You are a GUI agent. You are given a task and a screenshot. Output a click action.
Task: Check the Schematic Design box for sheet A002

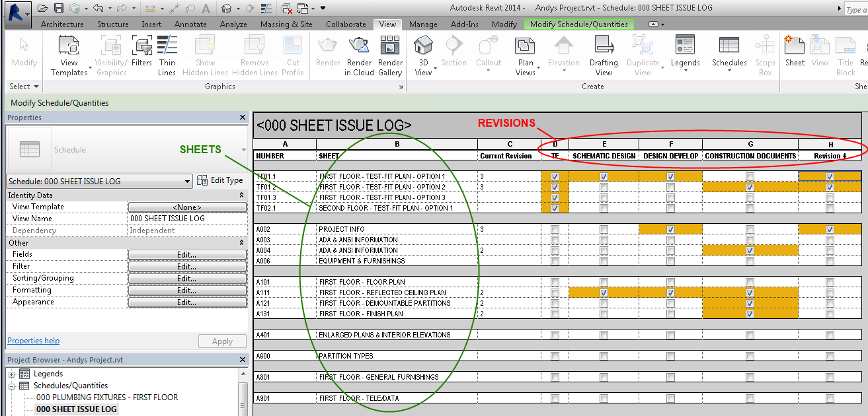(x=604, y=229)
